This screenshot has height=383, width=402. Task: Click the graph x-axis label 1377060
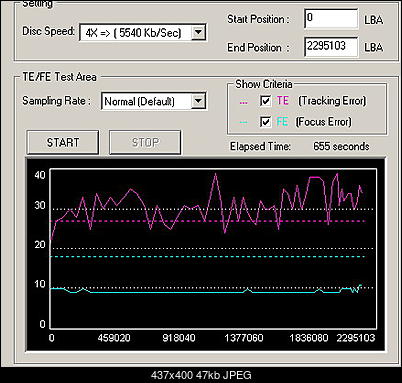[x=244, y=338]
